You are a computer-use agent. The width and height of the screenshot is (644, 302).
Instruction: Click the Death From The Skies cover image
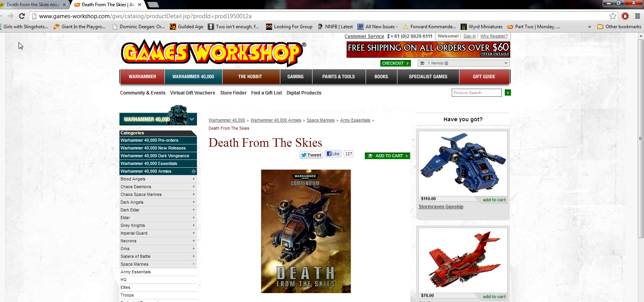tap(306, 231)
